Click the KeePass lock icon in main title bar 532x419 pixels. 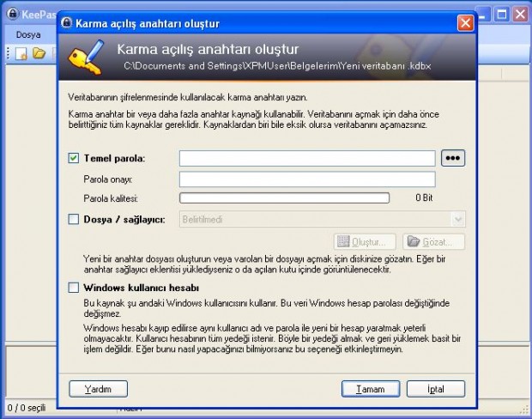[x=13, y=14]
